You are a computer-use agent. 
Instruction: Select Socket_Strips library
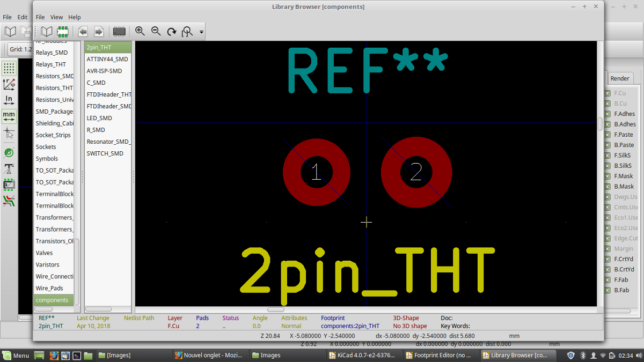[x=54, y=135]
